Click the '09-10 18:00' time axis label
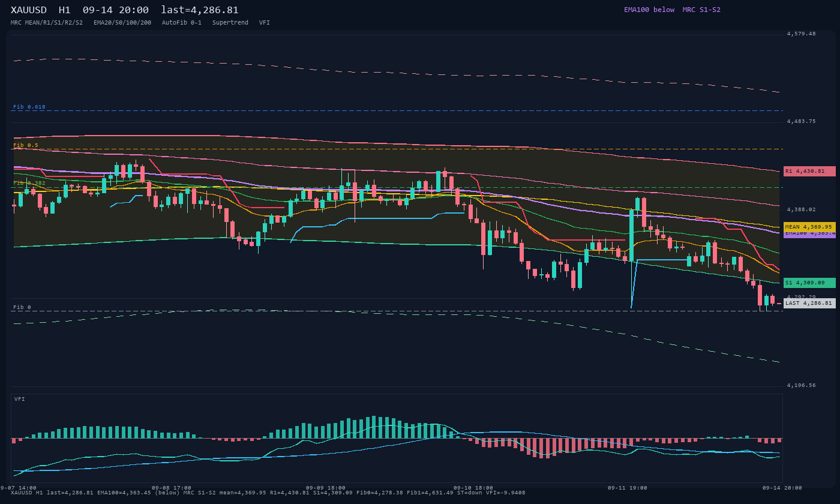 pyautogui.click(x=473, y=488)
